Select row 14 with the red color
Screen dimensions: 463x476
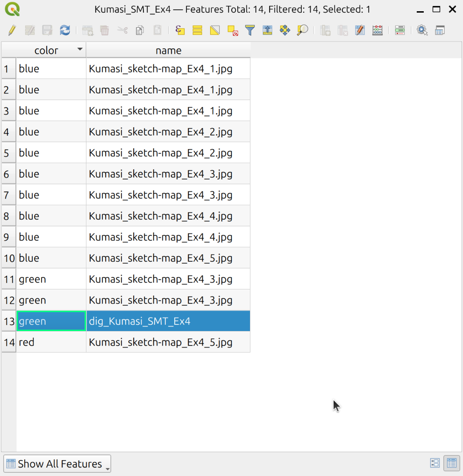click(x=9, y=342)
